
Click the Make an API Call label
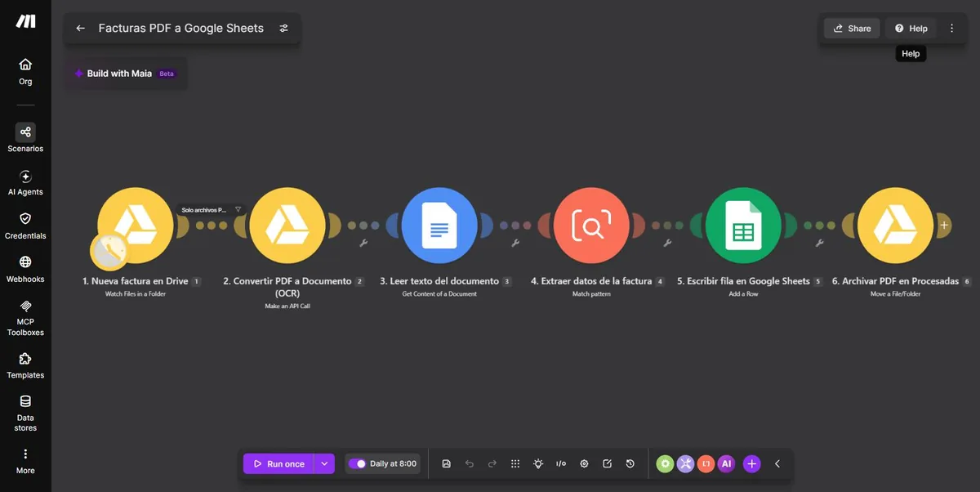pos(287,306)
